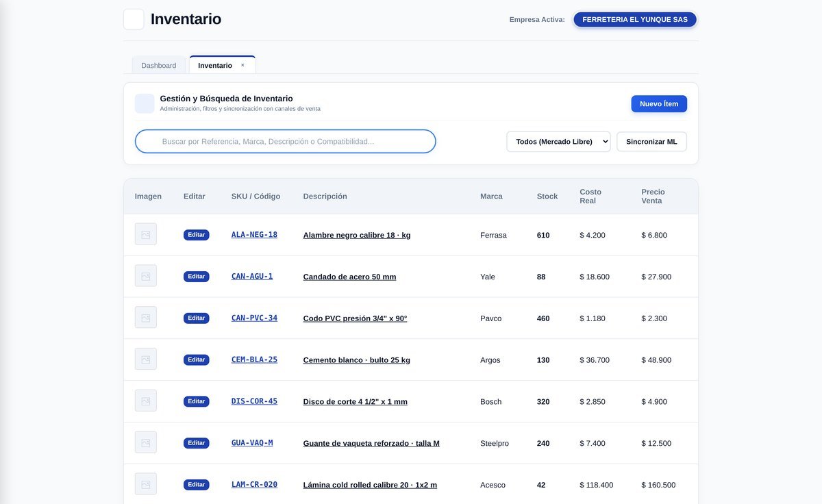This screenshot has width=822, height=504.
Task: Click the FERRETERIA EL YUNQUE SAS company badge
Action: [635, 19]
